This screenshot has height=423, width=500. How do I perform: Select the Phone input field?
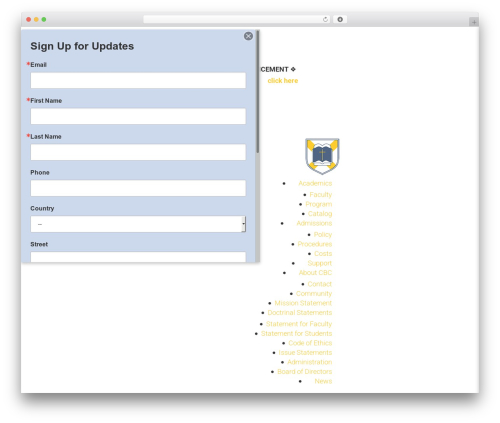138,188
